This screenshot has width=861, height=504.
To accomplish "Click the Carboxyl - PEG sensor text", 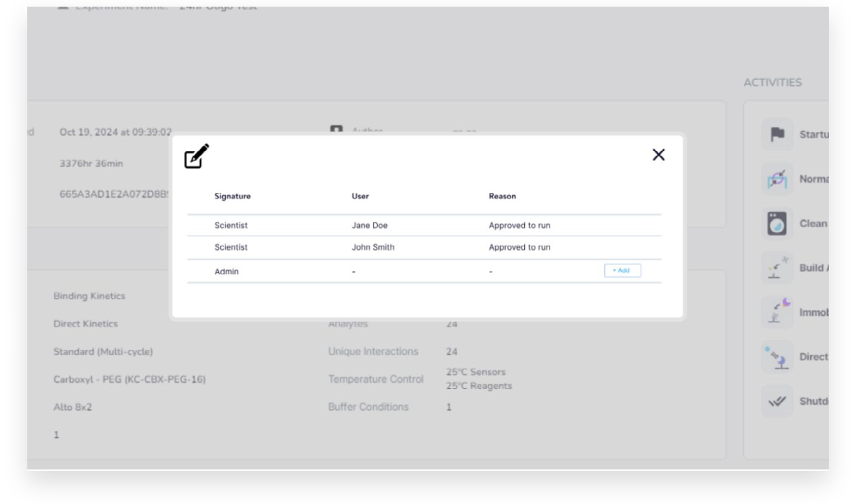I will coord(129,380).
